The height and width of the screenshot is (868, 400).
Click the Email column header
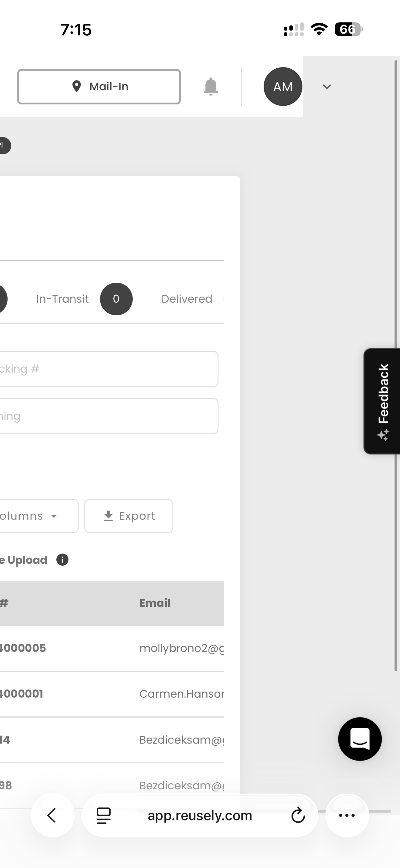click(x=155, y=603)
